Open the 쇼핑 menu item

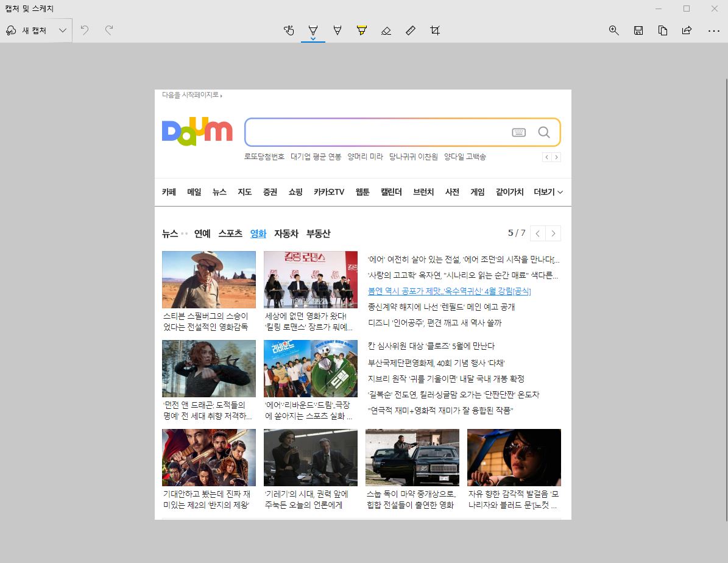coord(295,192)
